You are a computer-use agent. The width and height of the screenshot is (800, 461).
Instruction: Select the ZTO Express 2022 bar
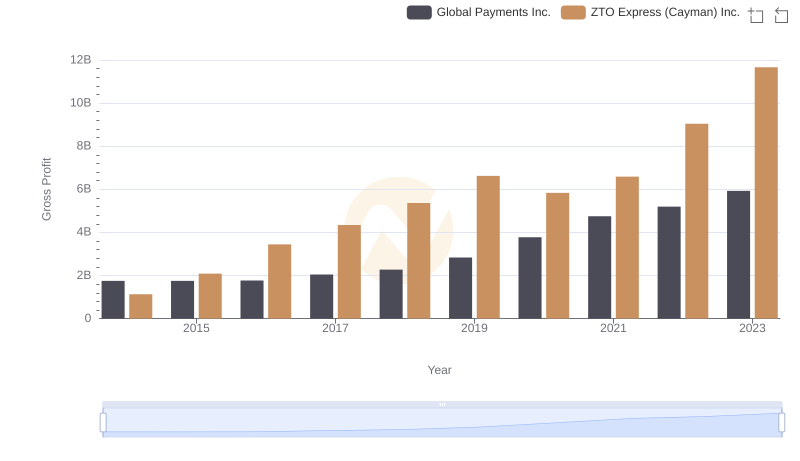tap(696, 221)
